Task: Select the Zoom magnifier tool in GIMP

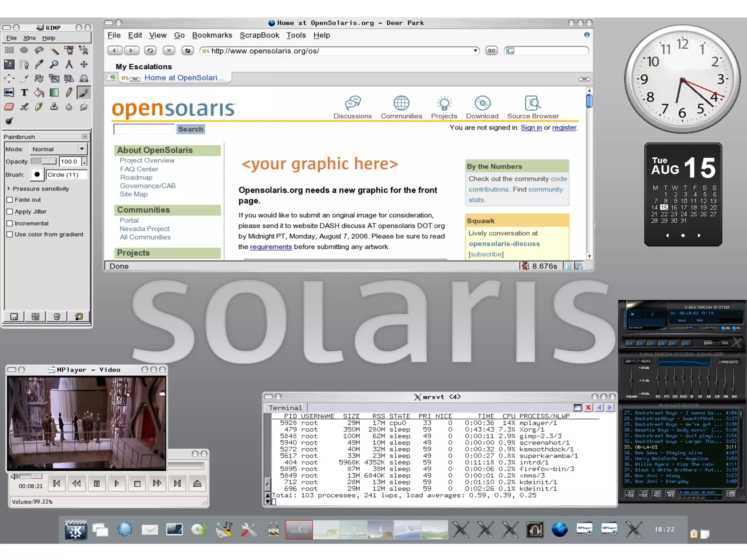Action: [x=54, y=65]
